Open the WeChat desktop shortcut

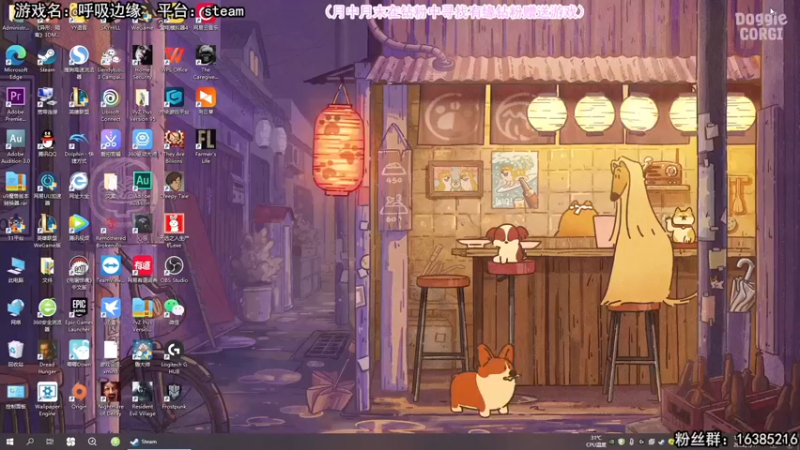point(174,312)
